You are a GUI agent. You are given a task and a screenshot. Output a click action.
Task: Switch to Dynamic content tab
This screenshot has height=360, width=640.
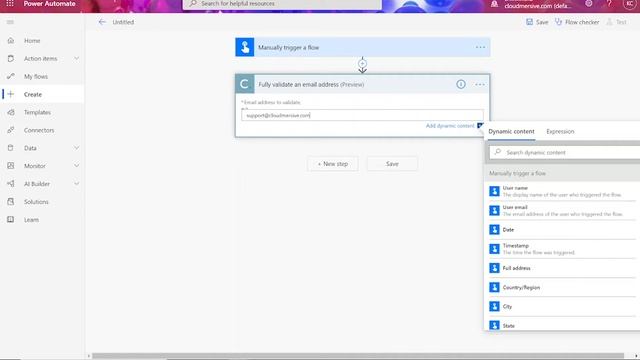(x=511, y=132)
